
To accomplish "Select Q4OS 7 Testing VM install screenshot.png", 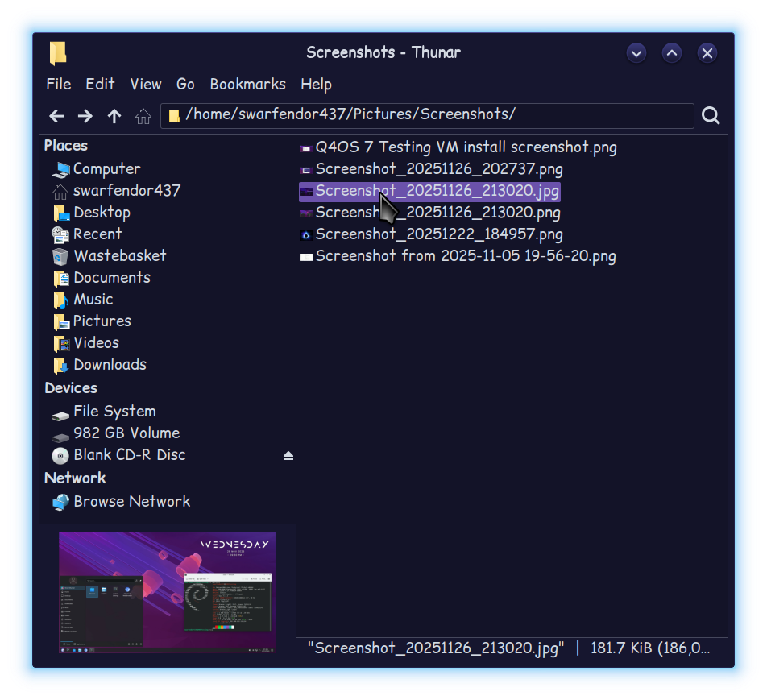I will (x=465, y=147).
